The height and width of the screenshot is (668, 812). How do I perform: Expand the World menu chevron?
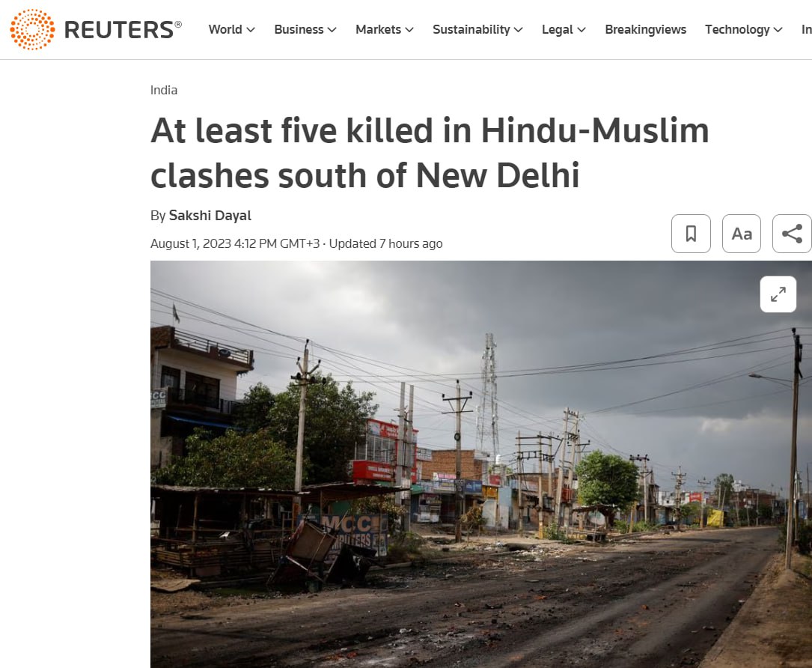click(x=251, y=30)
